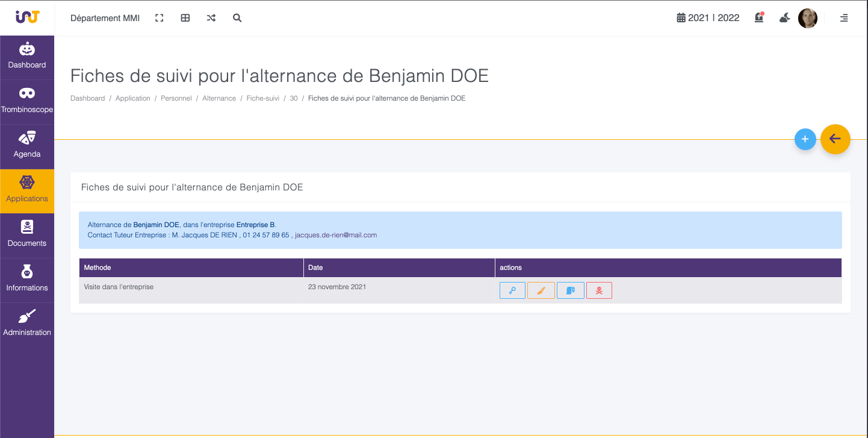This screenshot has width=868, height=438.
Task: Open Département MMI selector
Action: tap(105, 18)
